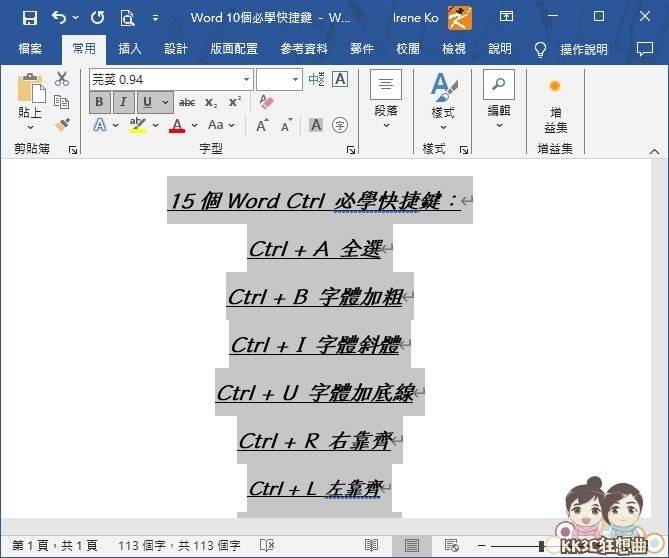Open underline style dropdown arrow
669x558 pixels.
pyautogui.click(x=166, y=102)
